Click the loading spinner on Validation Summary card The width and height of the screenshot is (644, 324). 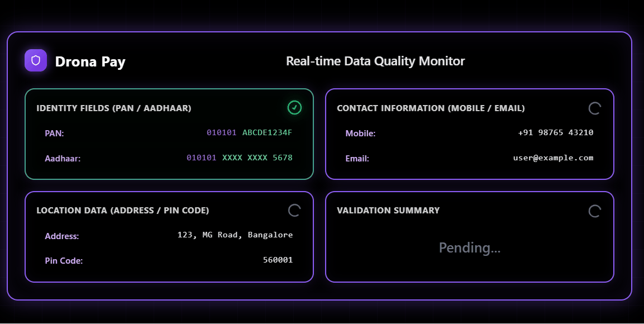595,211
